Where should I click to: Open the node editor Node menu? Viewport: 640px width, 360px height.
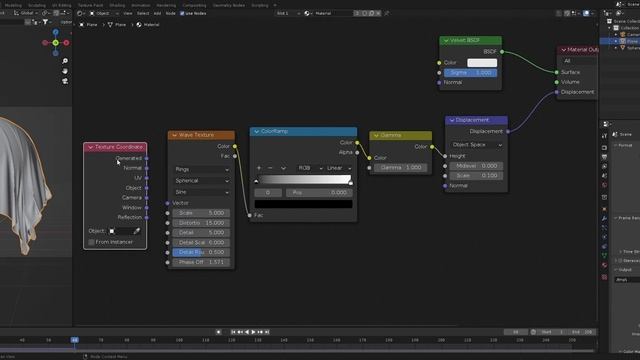[x=171, y=13]
